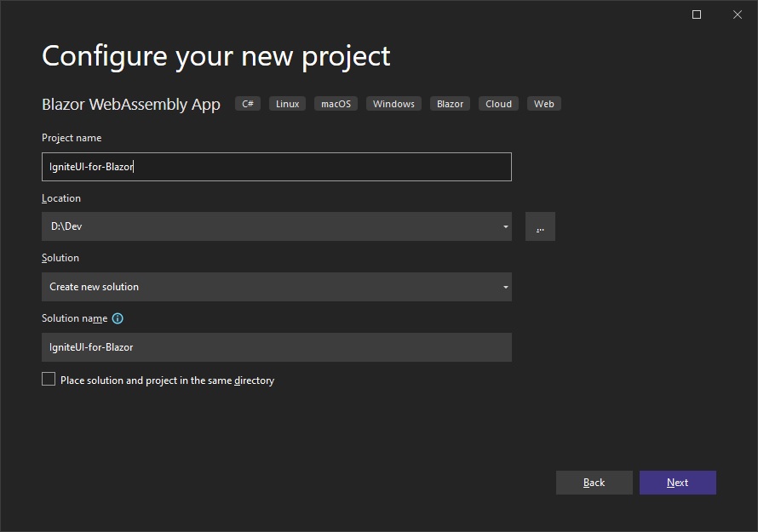Click the info icon beside Solution name
Image resolution: width=758 pixels, height=532 pixels.
pyautogui.click(x=118, y=318)
